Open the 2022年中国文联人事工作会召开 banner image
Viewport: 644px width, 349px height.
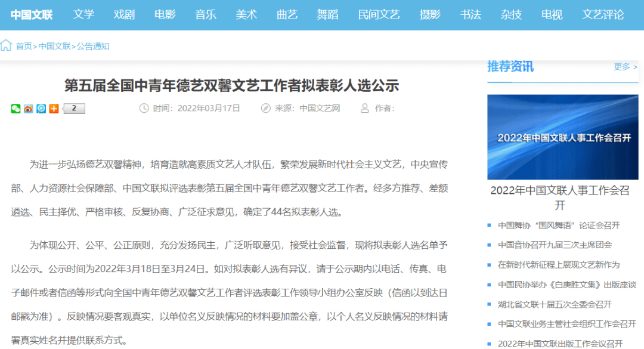(x=563, y=137)
